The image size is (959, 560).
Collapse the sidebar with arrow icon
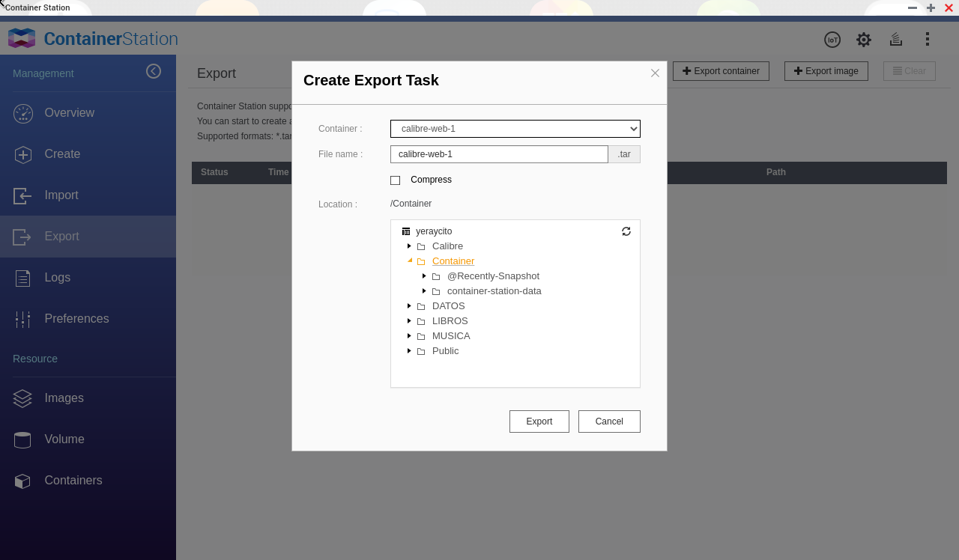coord(154,71)
